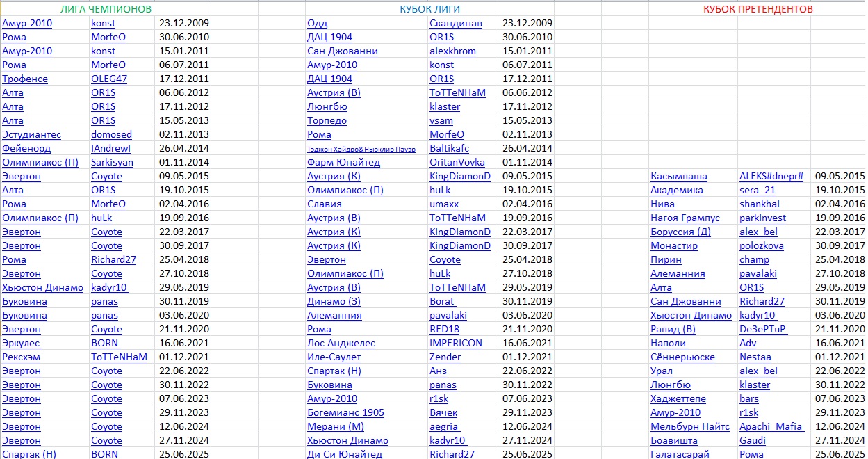Select the КУБОК ПРЕТЕНДЕНТОВ header cell
868x459 pixels.
coord(758,9)
